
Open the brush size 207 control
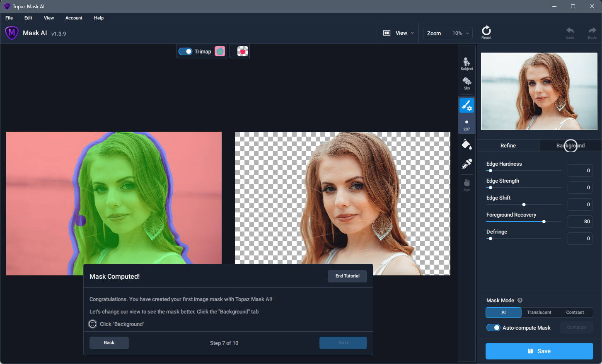pyautogui.click(x=467, y=124)
